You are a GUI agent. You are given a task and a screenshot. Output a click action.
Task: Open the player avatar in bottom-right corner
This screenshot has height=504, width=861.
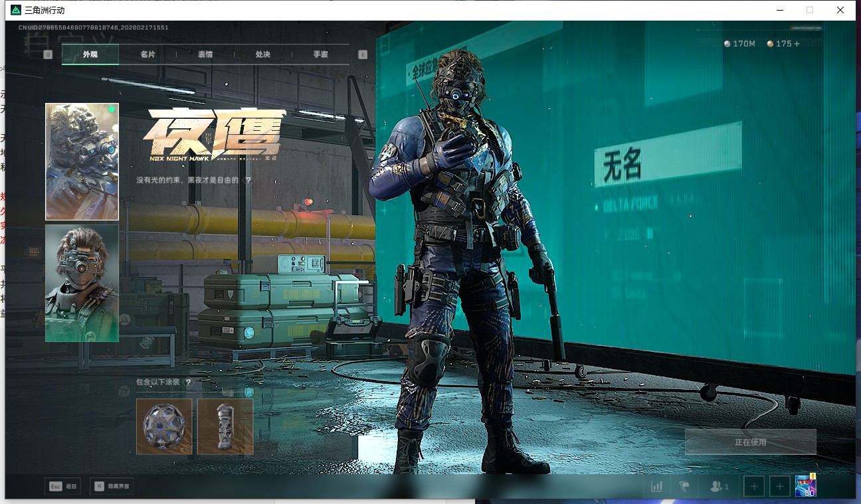(x=806, y=486)
